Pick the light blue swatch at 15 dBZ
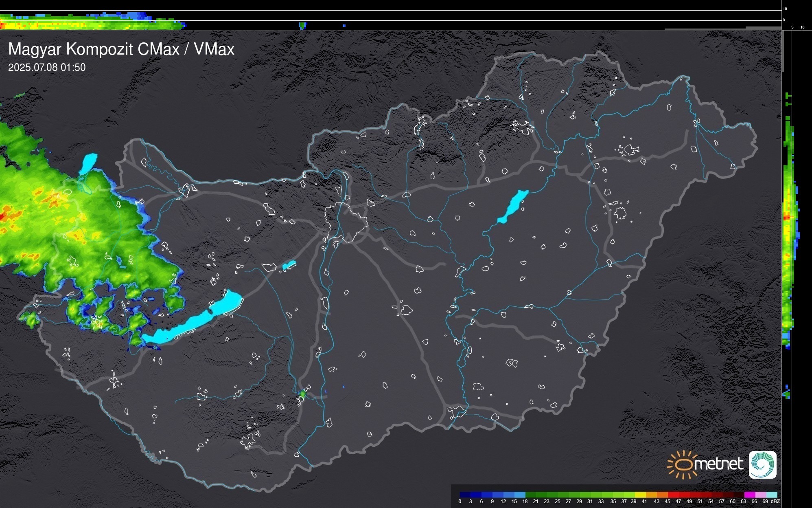Viewport: 812px width, 508px height. coord(519,495)
